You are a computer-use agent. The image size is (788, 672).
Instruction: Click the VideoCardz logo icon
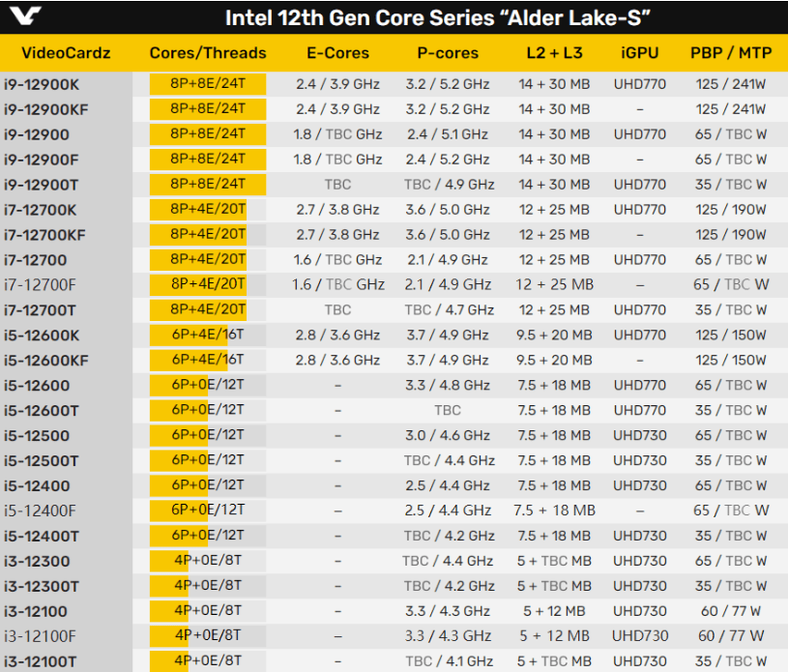25,15
